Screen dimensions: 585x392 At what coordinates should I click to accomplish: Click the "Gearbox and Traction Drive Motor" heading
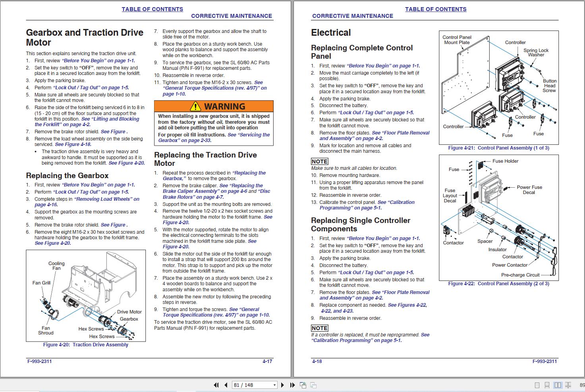click(x=85, y=37)
